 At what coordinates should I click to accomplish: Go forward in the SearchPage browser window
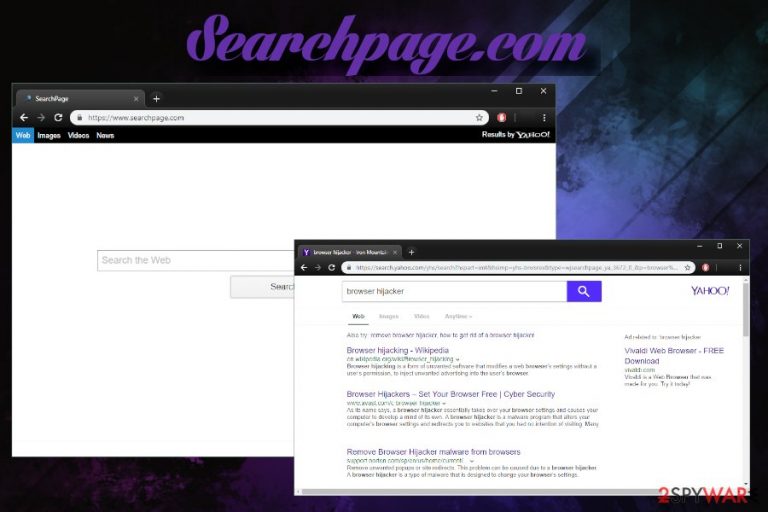(41, 118)
